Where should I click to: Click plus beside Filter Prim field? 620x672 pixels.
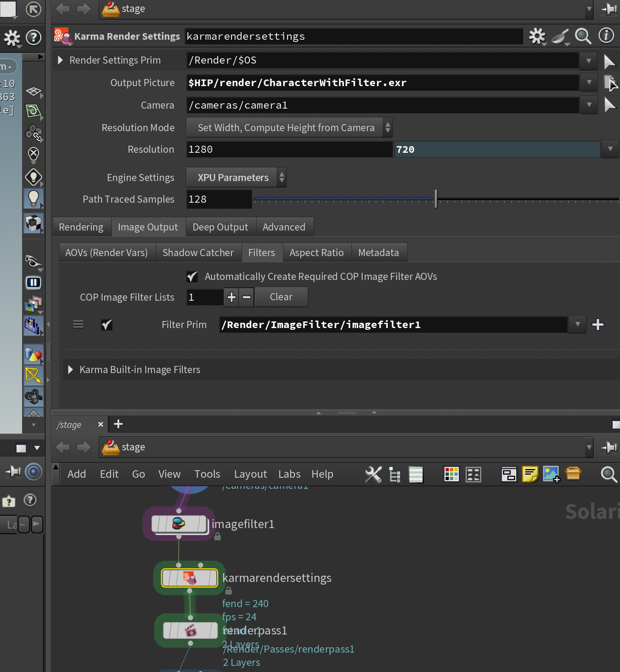coord(598,325)
